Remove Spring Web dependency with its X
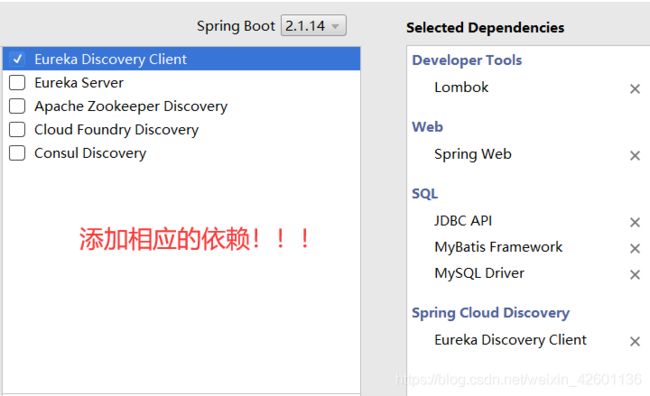The width and height of the screenshot is (650, 396). (635, 155)
